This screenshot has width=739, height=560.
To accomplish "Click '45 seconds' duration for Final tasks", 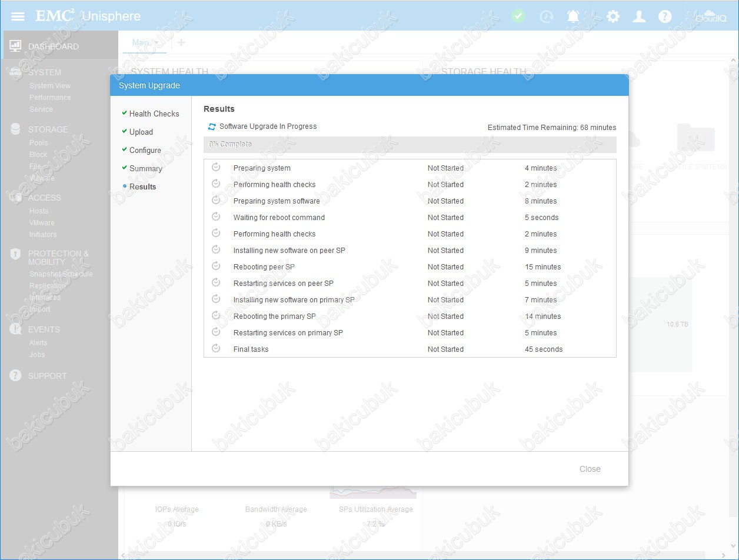I will point(544,349).
